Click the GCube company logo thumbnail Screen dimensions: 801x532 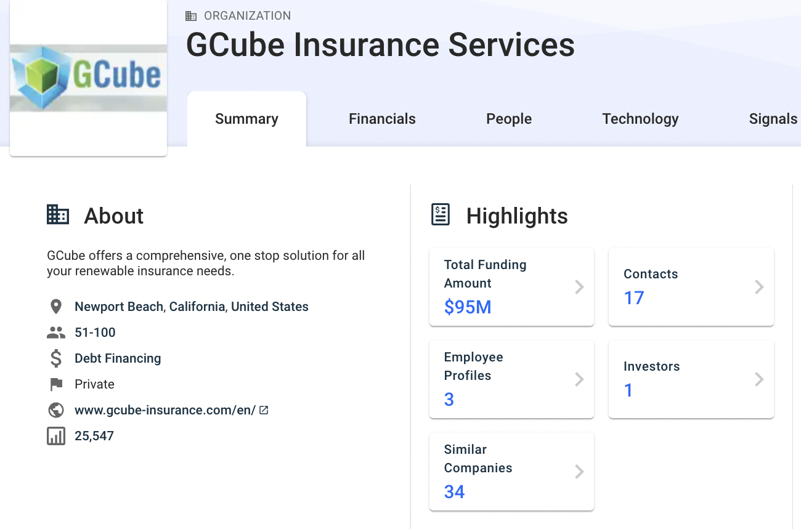click(x=88, y=78)
